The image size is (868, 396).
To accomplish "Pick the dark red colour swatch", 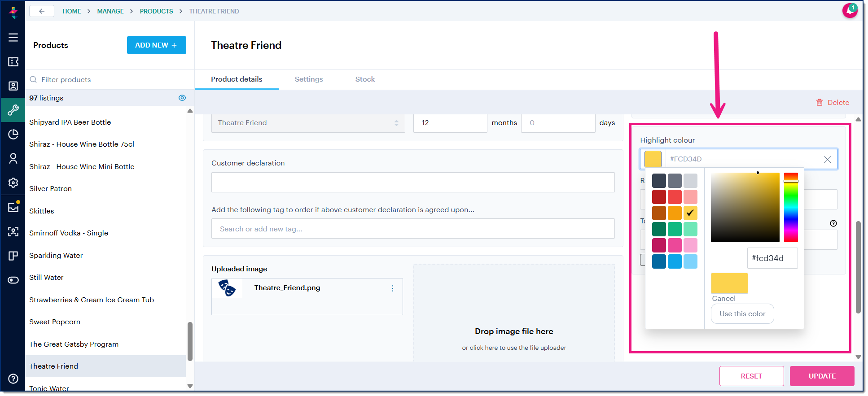I will point(659,197).
